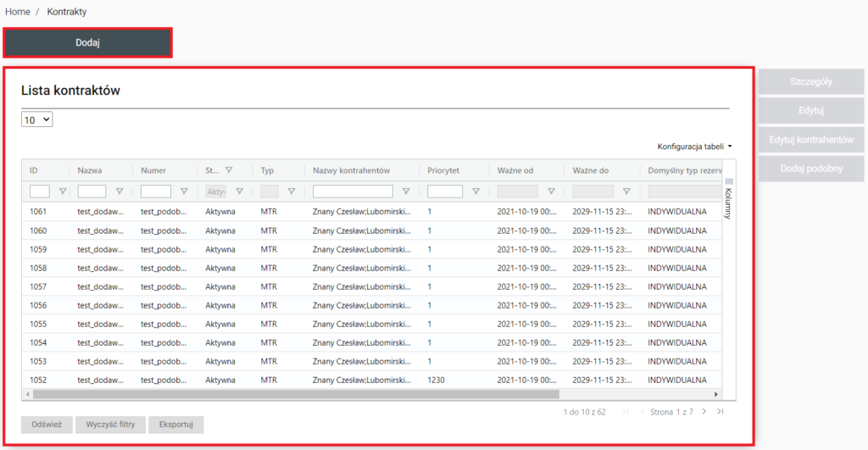Open the Nazwa column filter icon
The image size is (868, 450).
pos(119,192)
